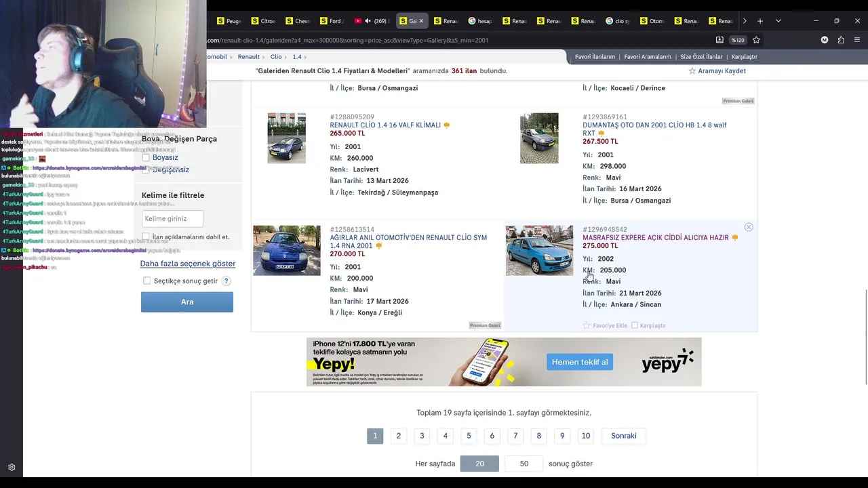Screen dimensions: 868x488
Task: Click the Hemen teklif al button
Action: coord(580,362)
